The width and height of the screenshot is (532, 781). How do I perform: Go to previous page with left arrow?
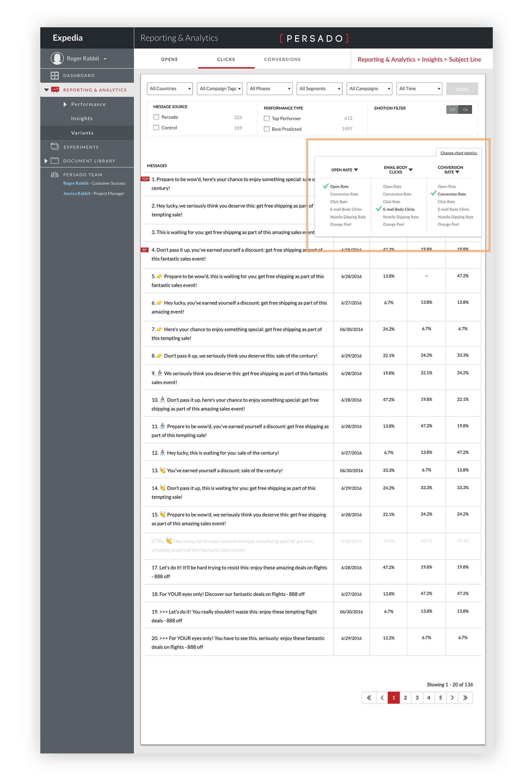[x=382, y=698]
